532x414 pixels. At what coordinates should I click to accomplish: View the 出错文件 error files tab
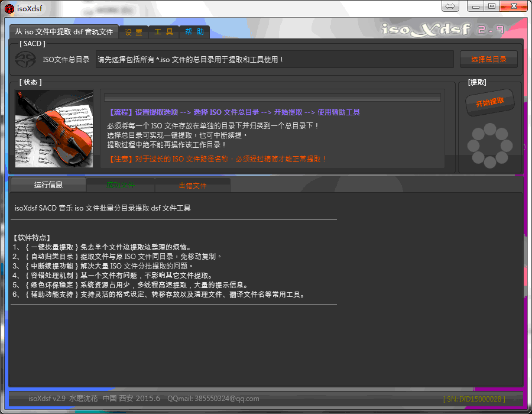[x=193, y=185]
